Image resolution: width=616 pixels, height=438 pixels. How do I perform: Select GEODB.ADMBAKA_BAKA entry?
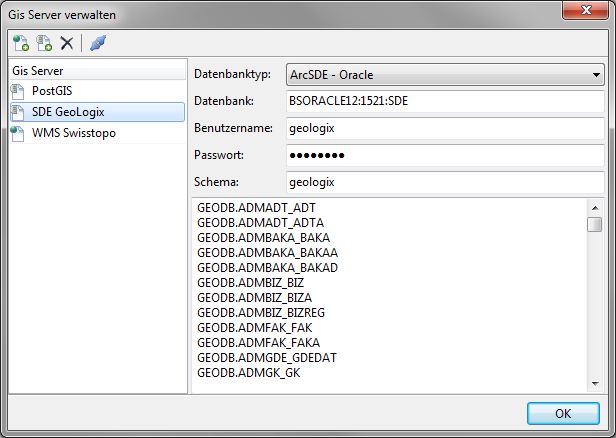263,238
